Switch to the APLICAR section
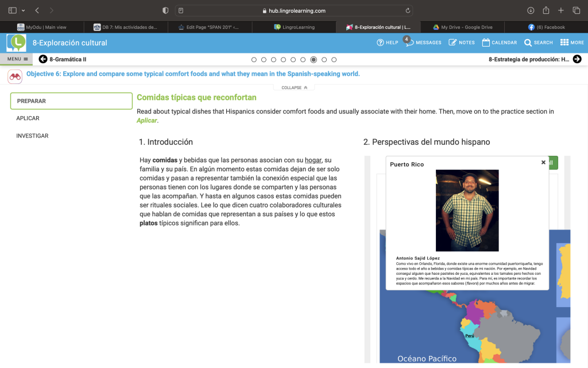 click(x=28, y=118)
